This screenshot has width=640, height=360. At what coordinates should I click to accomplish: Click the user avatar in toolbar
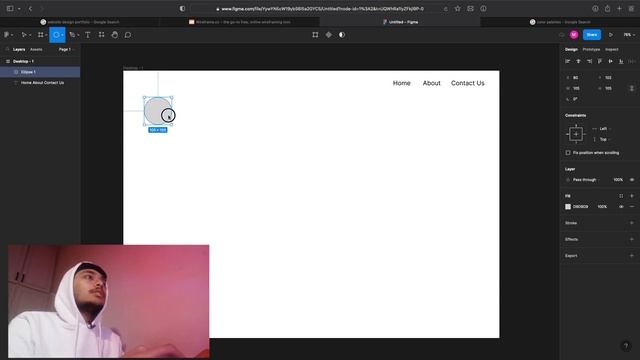click(x=574, y=35)
